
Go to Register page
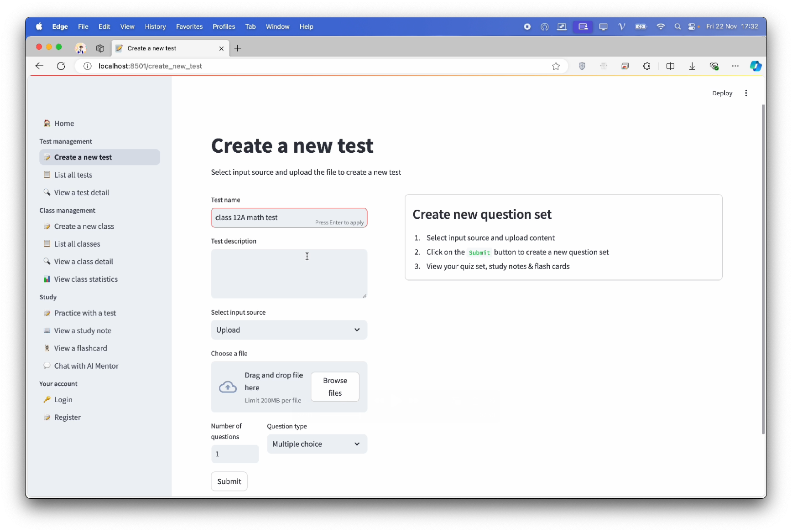tap(99, 418)
